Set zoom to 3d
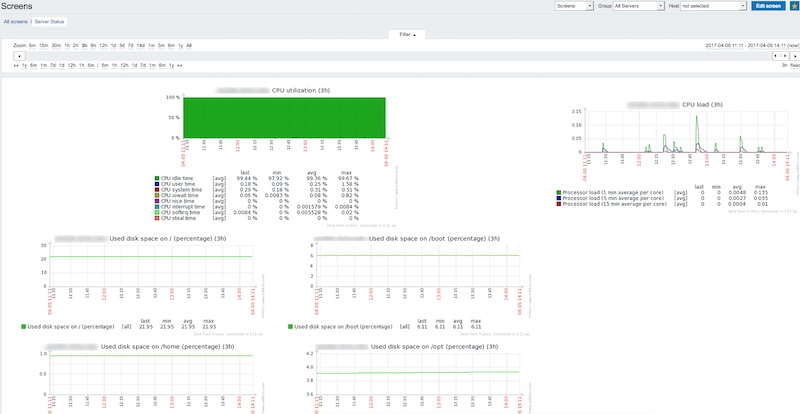Screen dimensions: 800x414 tap(122, 45)
